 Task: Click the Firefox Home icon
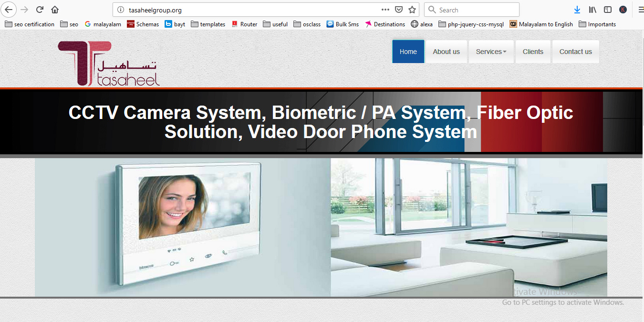coord(54,9)
